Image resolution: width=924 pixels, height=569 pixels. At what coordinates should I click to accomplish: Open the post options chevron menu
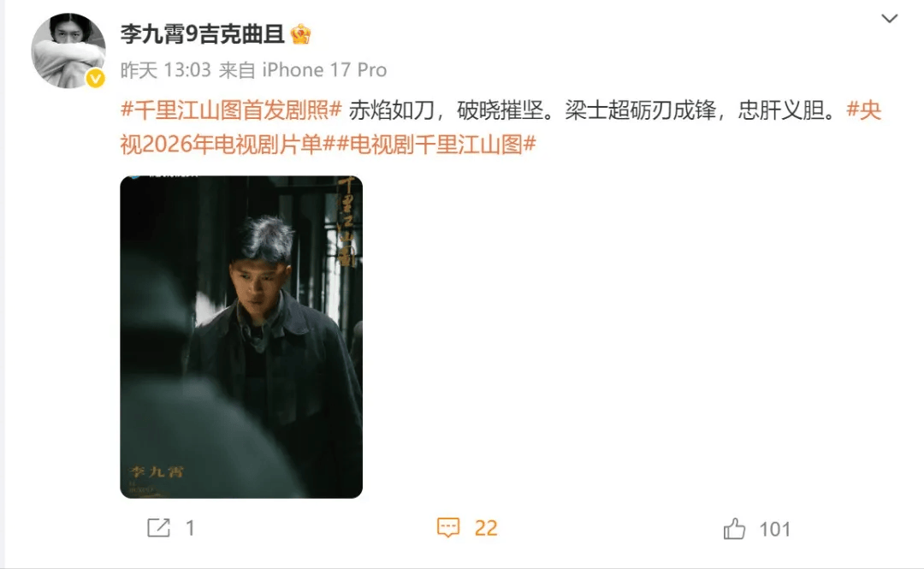point(889,19)
